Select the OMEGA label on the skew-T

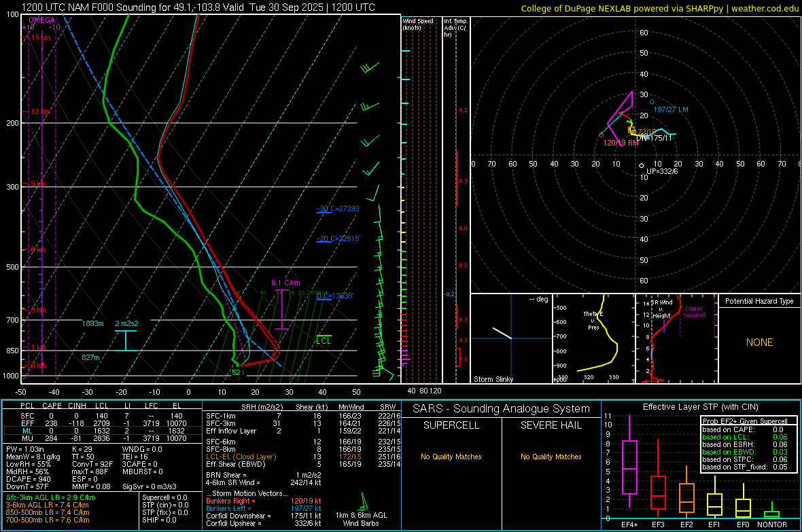click(42, 20)
